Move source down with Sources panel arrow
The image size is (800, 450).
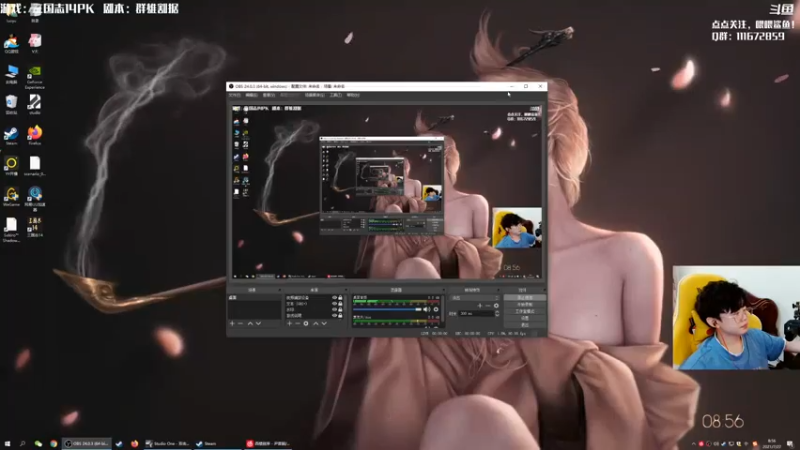click(324, 323)
